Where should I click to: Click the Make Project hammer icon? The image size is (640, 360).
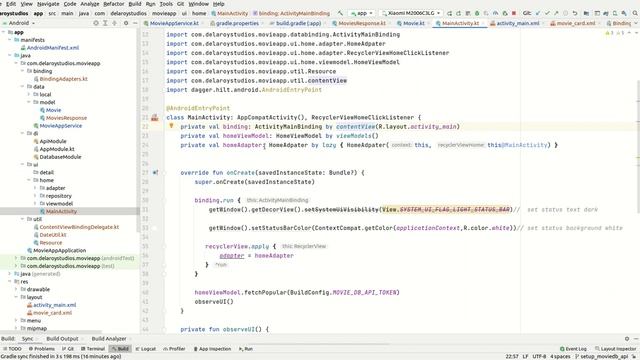(x=340, y=13)
